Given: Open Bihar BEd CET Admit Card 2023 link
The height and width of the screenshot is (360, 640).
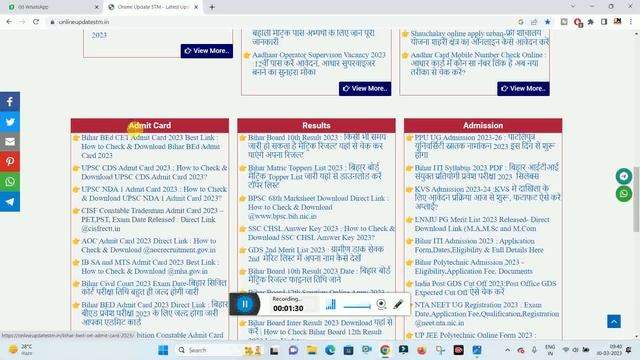Looking at the screenshot, I should 151,147.
